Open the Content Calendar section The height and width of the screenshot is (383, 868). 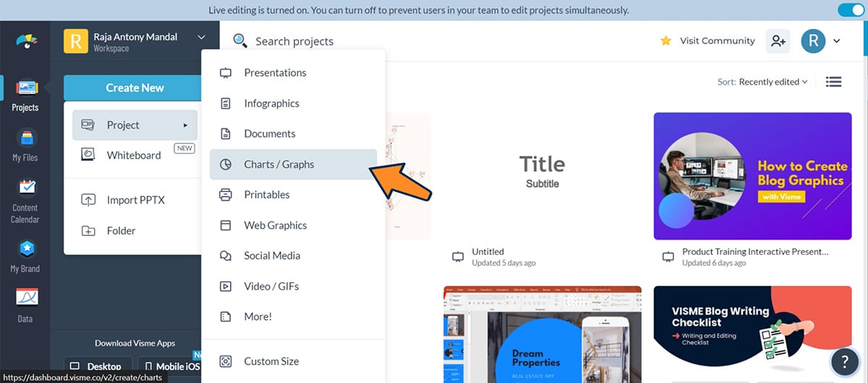tap(25, 201)
